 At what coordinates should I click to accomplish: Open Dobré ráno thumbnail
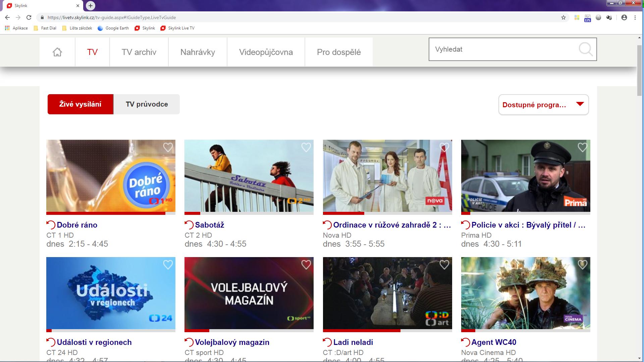coord(111,176)
